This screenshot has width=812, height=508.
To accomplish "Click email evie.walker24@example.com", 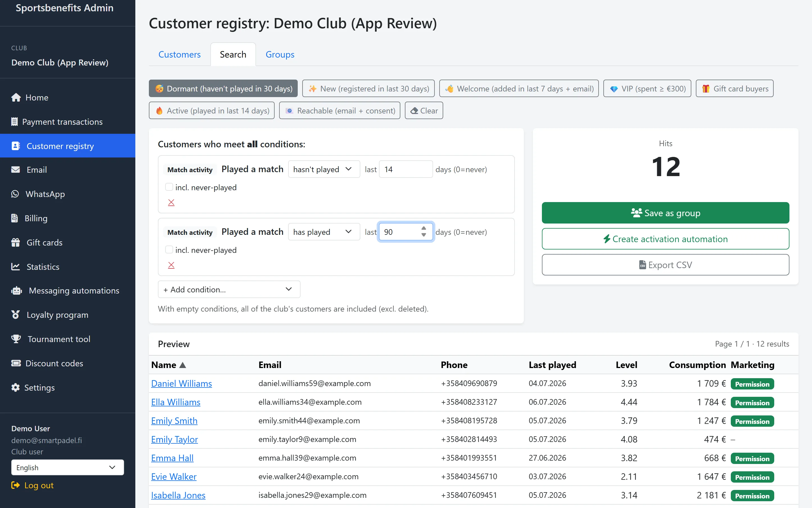I will click(308, 476).
